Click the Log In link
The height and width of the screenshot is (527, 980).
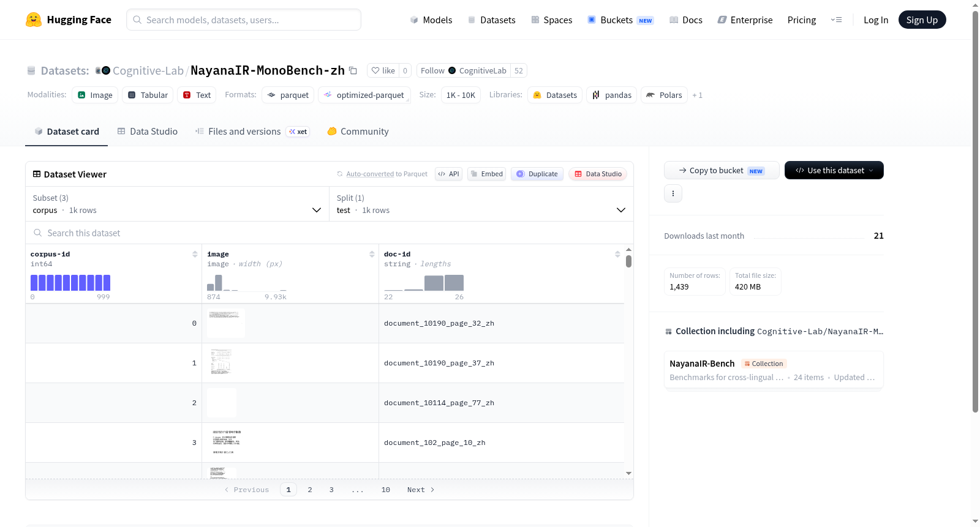(876, 20)
